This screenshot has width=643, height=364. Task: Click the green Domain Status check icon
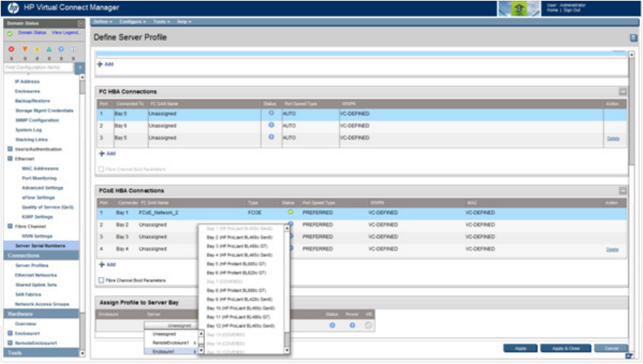[x=10, y=33]
